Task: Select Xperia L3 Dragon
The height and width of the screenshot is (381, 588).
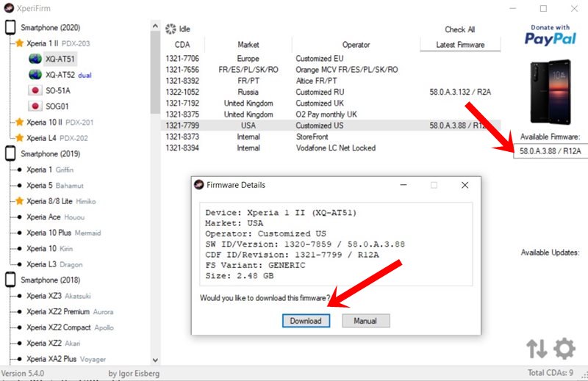Action: [x=54, y=264]
